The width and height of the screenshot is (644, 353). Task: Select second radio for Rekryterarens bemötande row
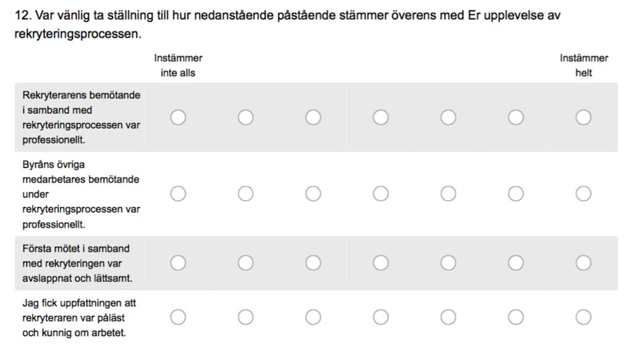pyautogui.click(x=246, y=118)
